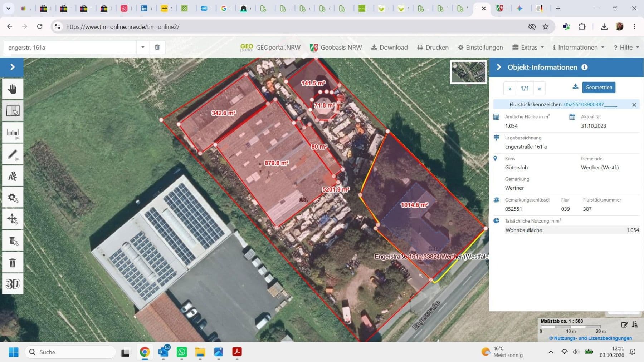Open WhatsApp from the taskbar
644x362 pixels.
pyautogui.click(x=182, y=352)
